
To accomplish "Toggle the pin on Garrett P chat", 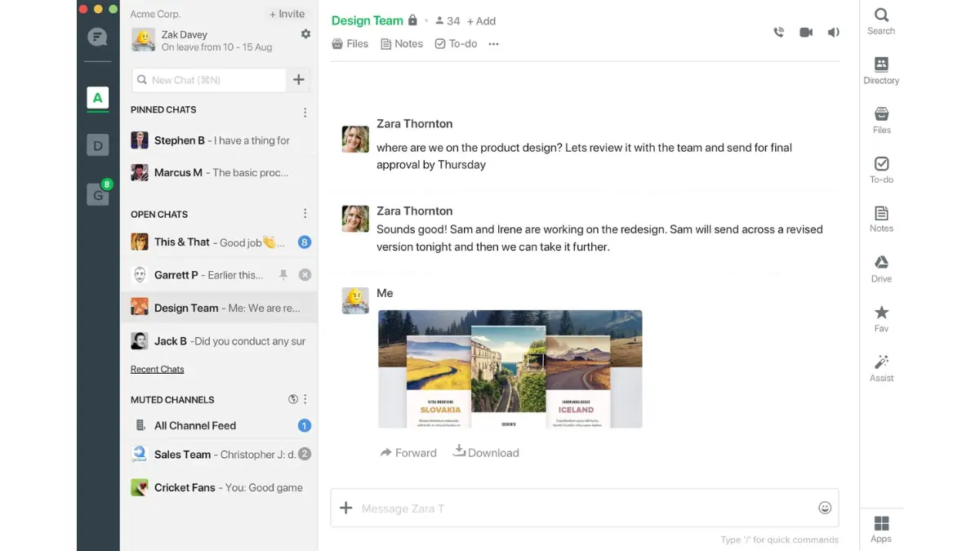I will coord(283,275).
